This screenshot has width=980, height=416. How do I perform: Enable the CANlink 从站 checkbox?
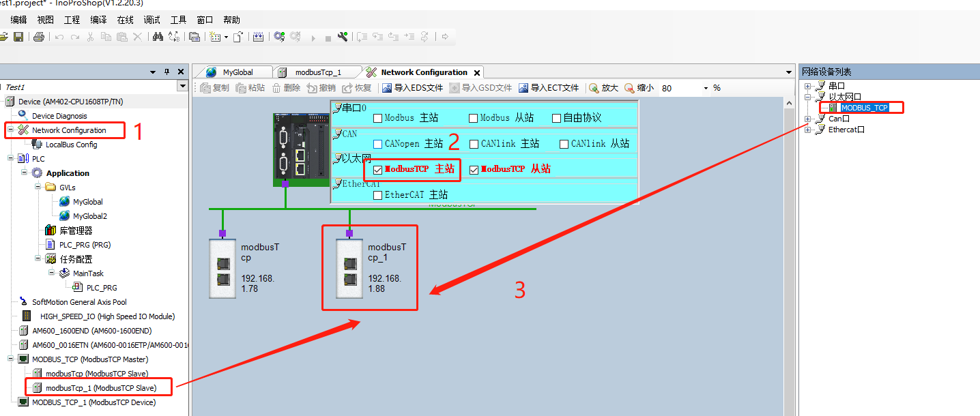click(564, 144)
